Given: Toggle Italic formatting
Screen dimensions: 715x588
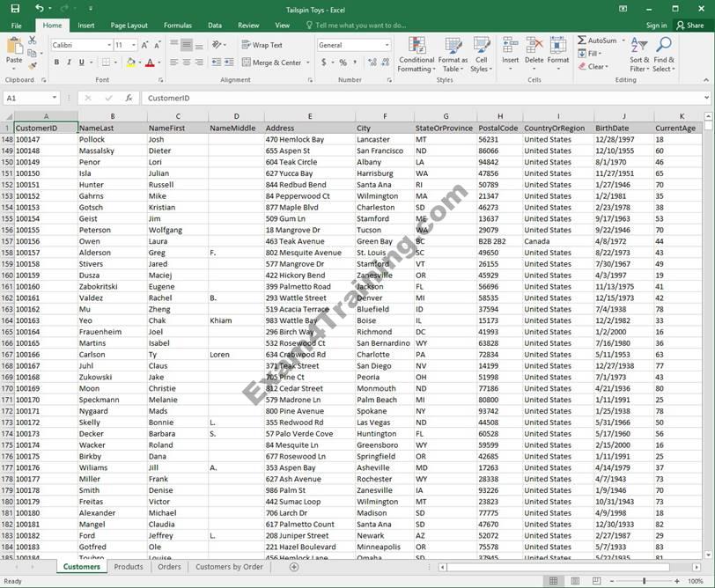Looking at the screenshot, I should [x=70, y=62].
